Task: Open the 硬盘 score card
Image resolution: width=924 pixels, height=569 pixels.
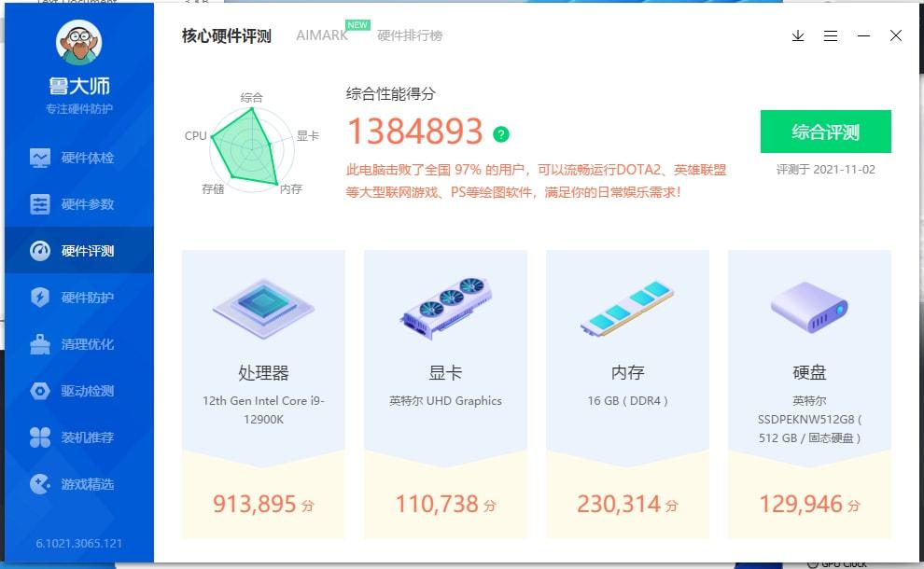Action: 810,394
